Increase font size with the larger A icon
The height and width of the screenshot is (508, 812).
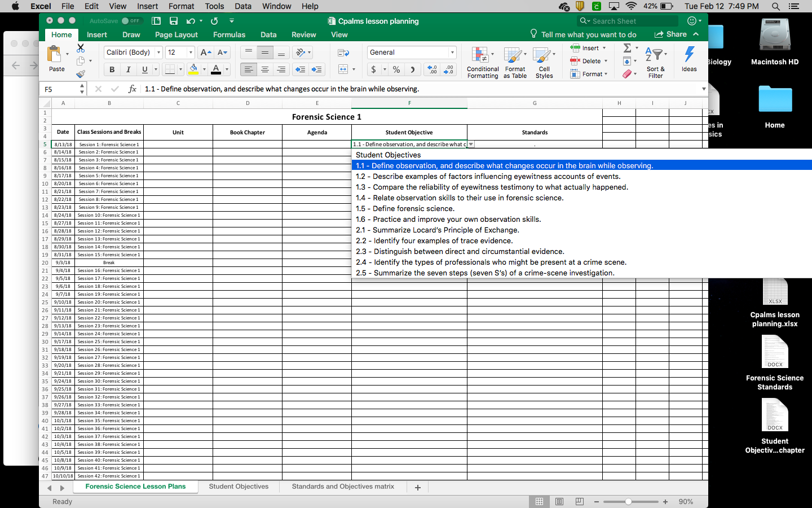coord(206,52)
